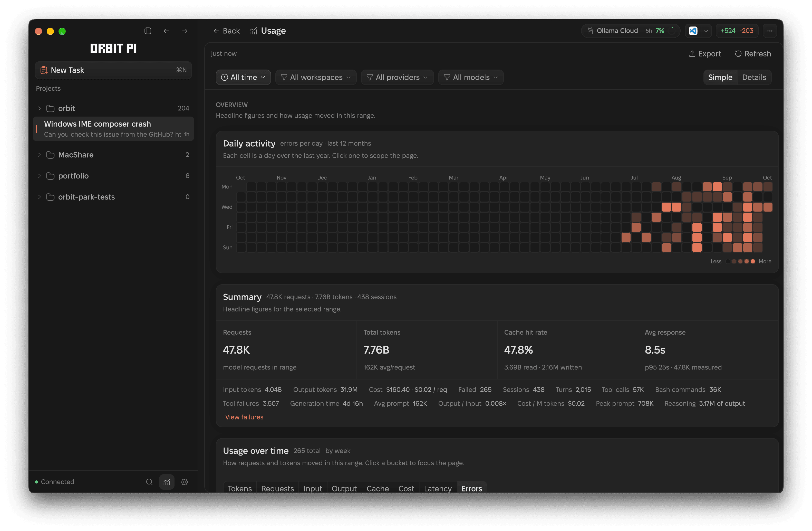Click the funnel icon in All workspaces
The width and height of the screenshot is (812, 531).
click(284, 78)
